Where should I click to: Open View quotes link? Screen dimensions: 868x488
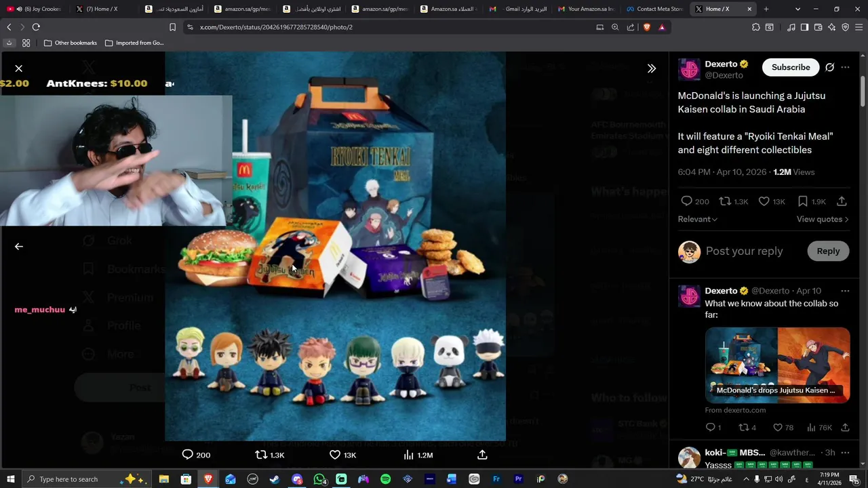pyautogui.click(x=822, y=219)
